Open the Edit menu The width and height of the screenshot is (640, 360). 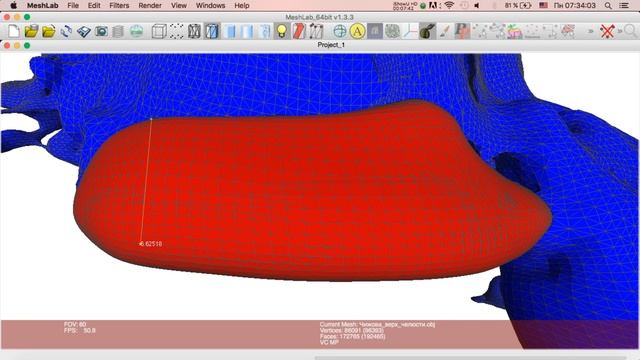(x=94, y=5)
